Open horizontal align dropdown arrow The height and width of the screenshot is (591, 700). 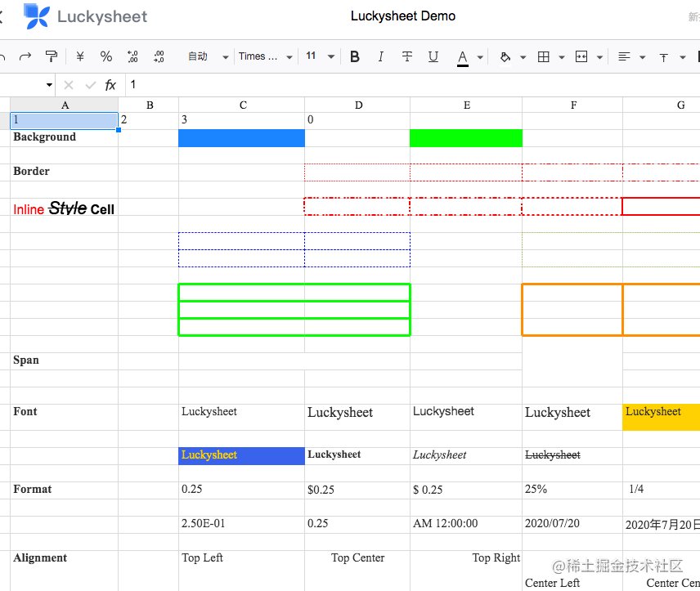click(643, 57)
